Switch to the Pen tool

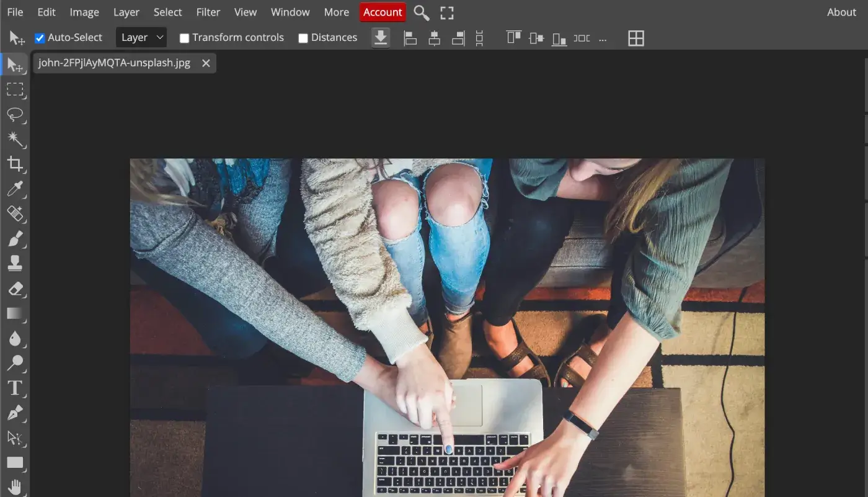15,413
